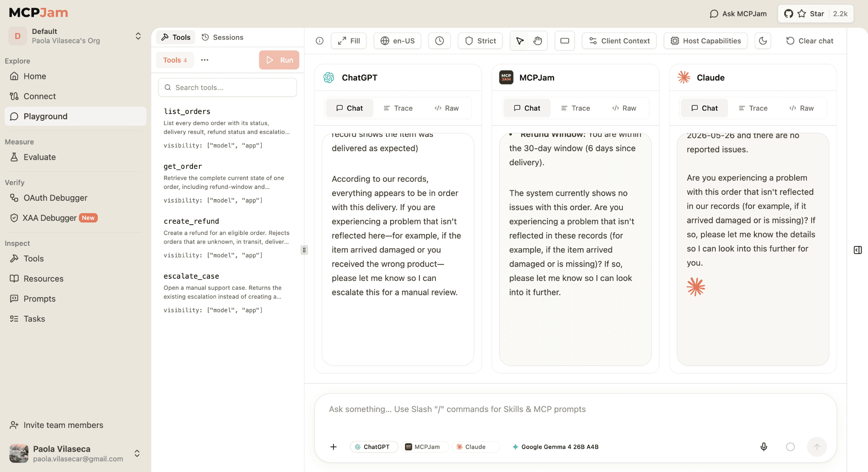Click the Claude logo in panel header
The image size is (868, 472).
coord(684,78)
